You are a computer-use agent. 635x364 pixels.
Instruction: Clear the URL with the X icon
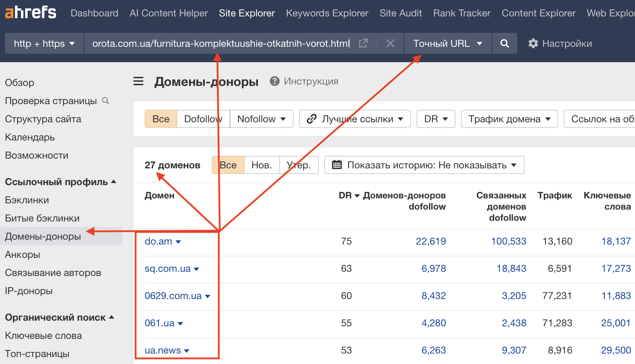tap(390, 43)
